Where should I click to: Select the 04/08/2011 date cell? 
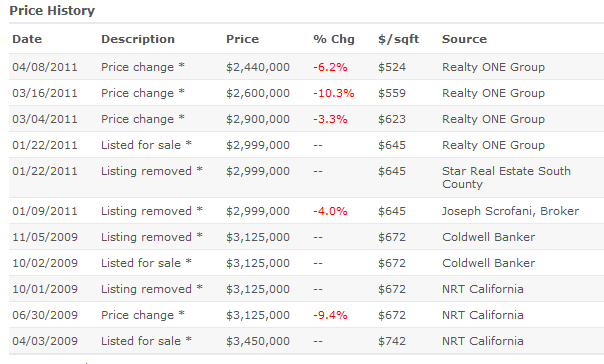coord(45,67)
